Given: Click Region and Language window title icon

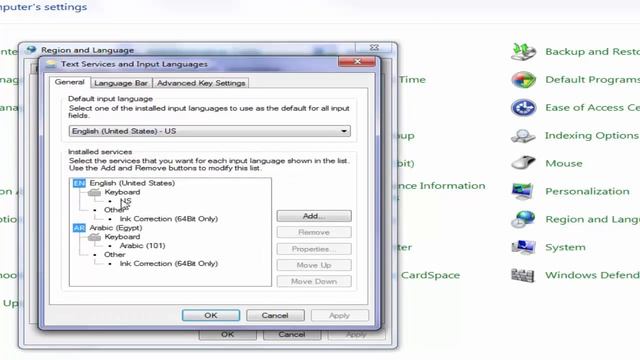Looking at the screenshot, I should pyautogui.click(x=31, y=50).
